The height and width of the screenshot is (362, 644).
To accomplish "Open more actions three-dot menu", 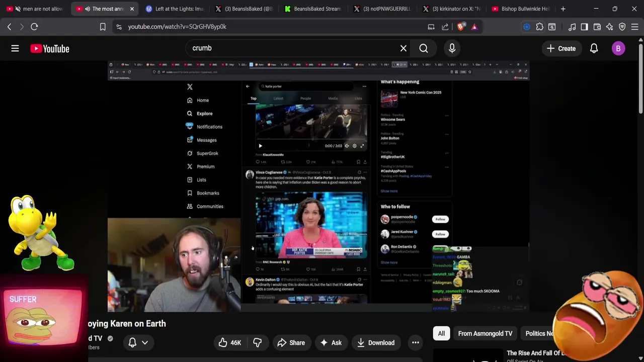I will pos(416,343).
